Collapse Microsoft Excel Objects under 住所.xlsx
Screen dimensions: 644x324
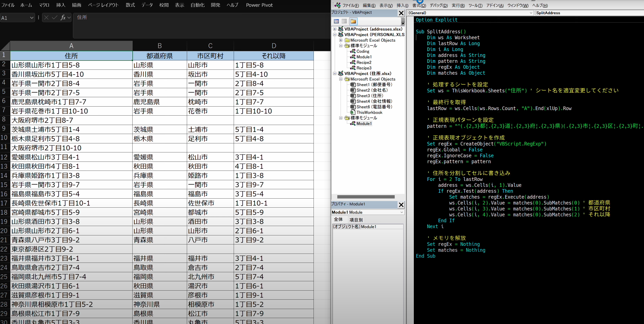point(341,79)
